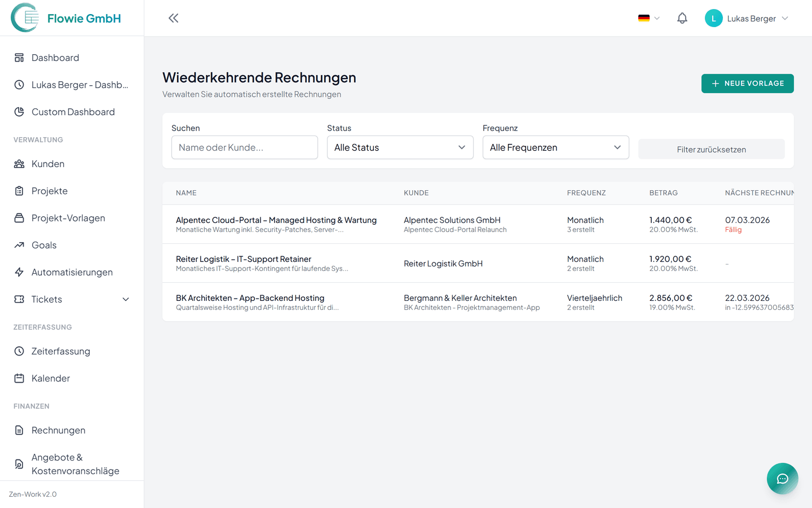
Task: Open the chat support bubble
Action: click(x=782, y=478)
